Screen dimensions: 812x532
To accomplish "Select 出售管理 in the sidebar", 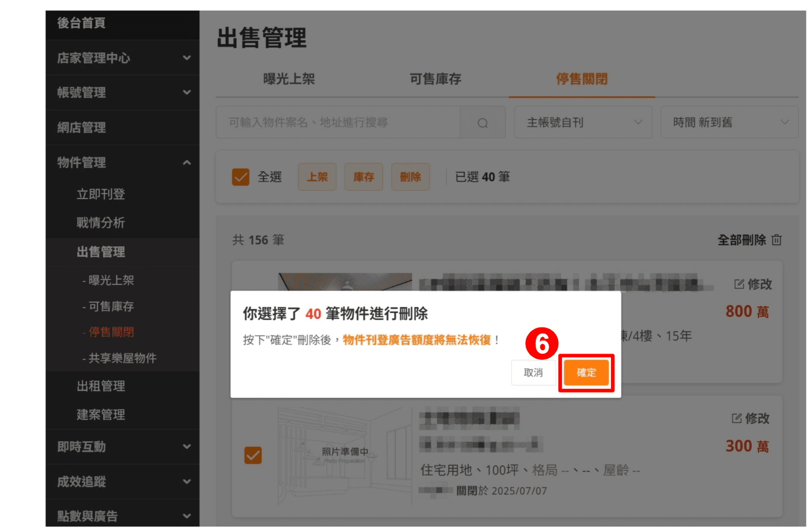I will (100, 252).
